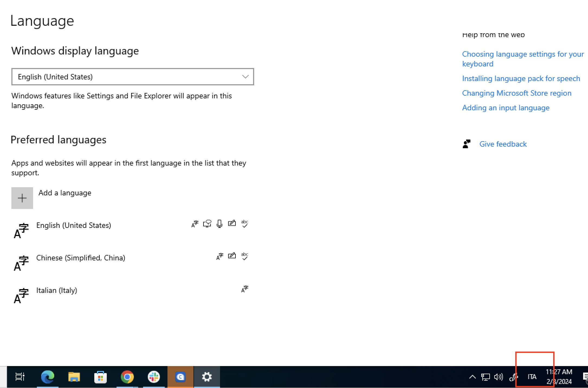The width and height of the screenshot is (588, 388).
Task: Click the volume speaker tray icon
Action: click(498, 377)
